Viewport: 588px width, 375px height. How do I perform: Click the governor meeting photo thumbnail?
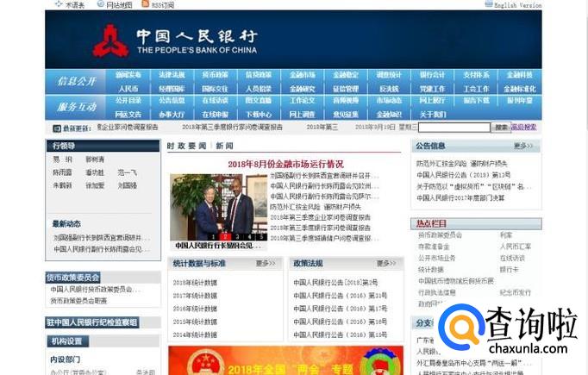218,207
